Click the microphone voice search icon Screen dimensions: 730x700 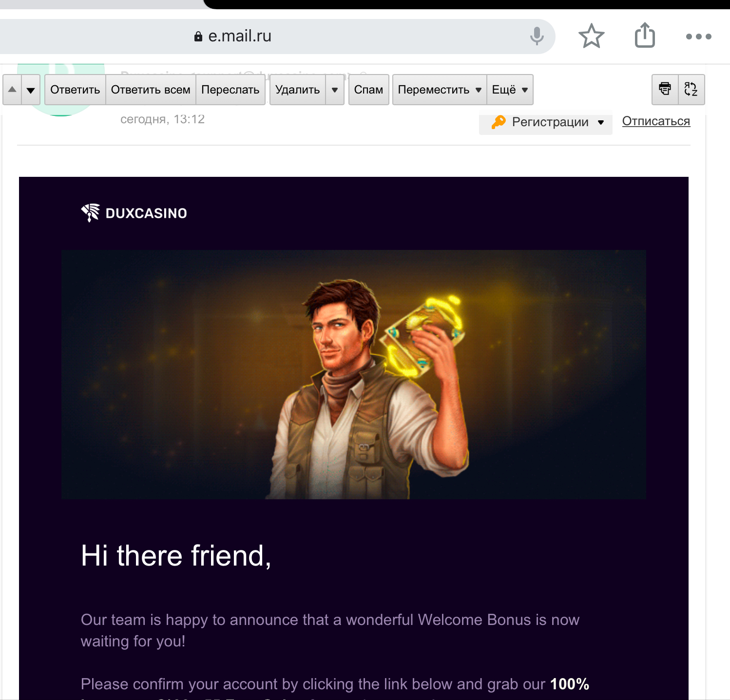pyautogui.click(x=537, y=36)
